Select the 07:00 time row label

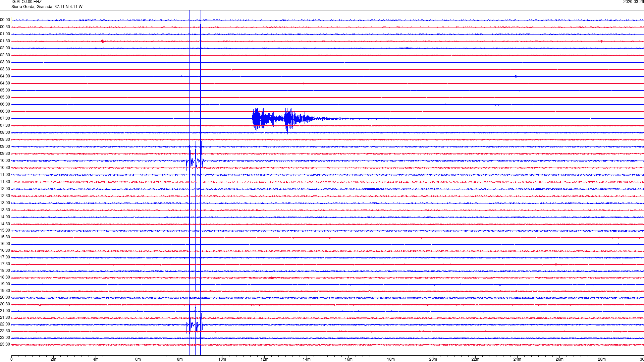point(5,118)
